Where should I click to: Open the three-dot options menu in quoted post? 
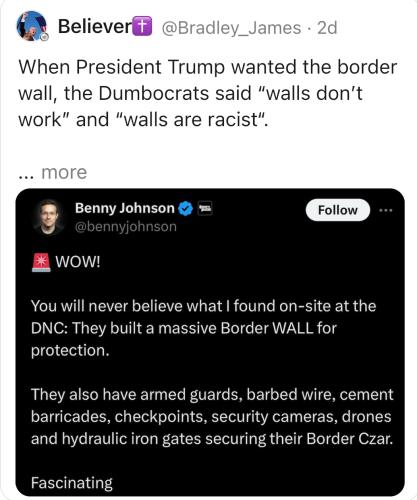386,210
